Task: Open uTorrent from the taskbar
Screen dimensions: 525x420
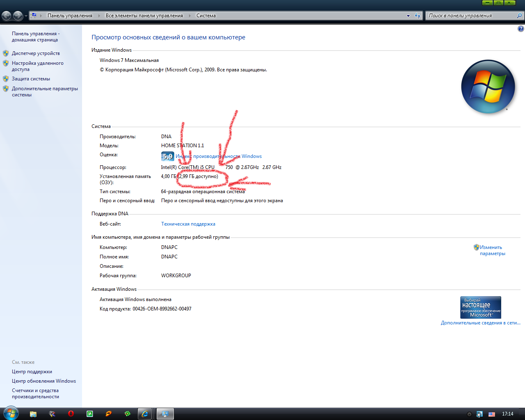Action: tap(90, 414)
